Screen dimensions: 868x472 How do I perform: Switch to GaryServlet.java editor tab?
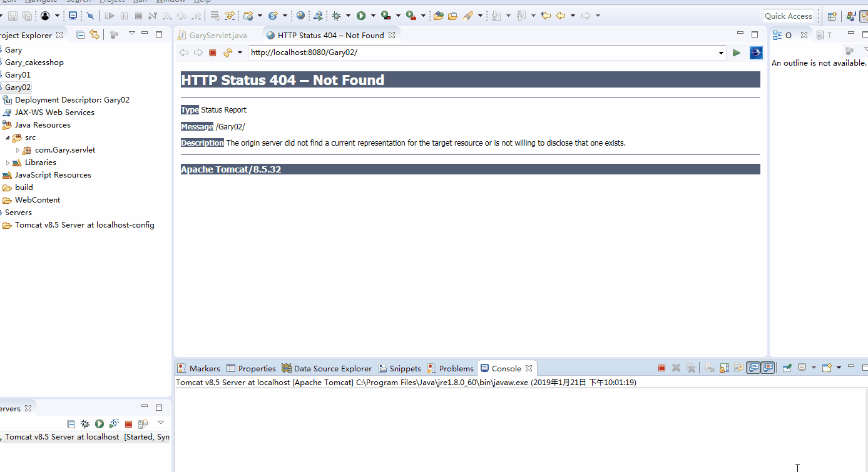(x=212, y=35)
